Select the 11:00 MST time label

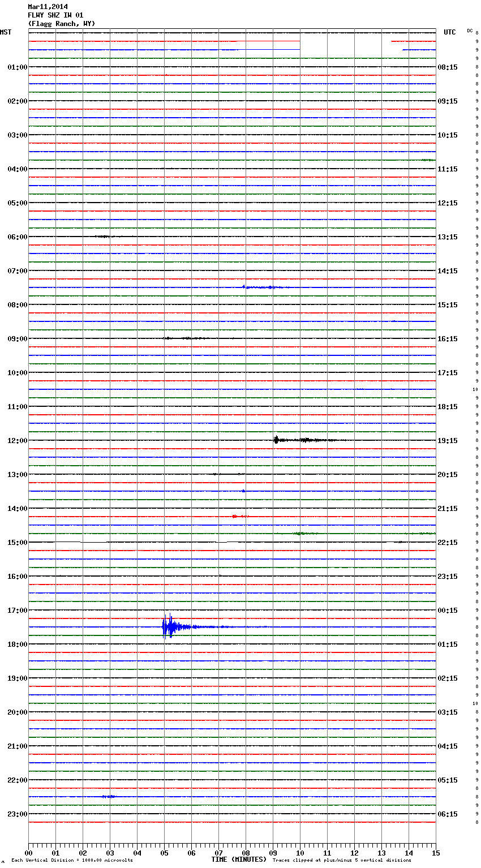pos(18,407)
